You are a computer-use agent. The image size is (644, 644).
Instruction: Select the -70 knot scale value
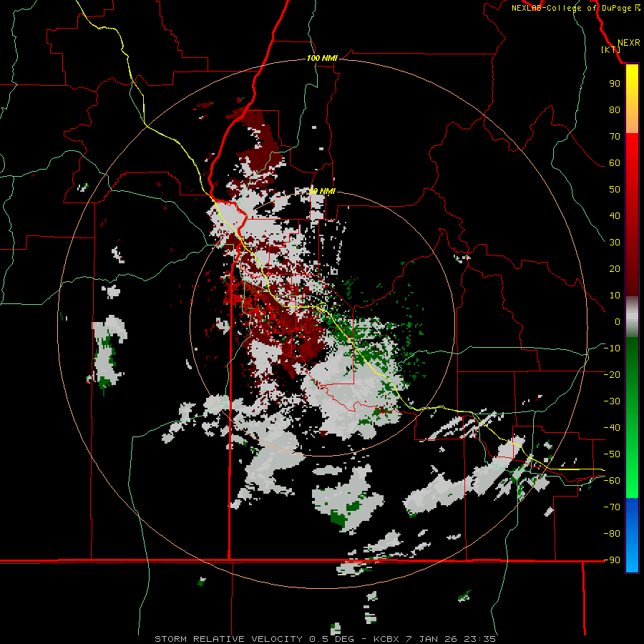(x=612, y=507)
